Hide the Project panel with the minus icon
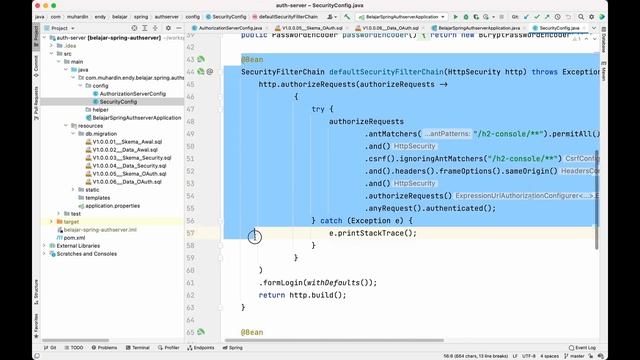The width and height of the screenshot is (640, 360). [179, 28]
